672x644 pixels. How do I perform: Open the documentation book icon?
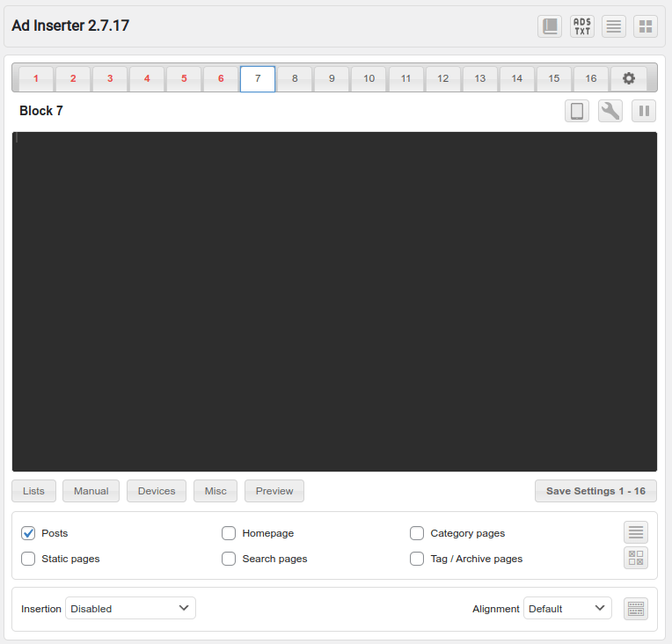[550, 26]
